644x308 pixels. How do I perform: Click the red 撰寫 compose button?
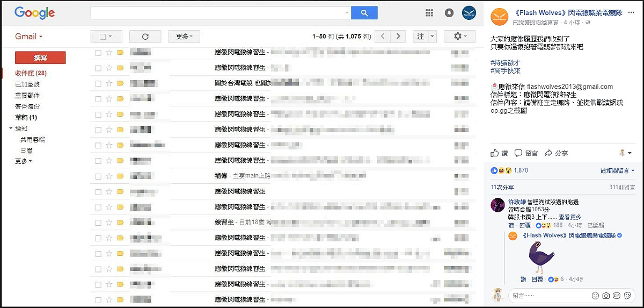point(40,58)
